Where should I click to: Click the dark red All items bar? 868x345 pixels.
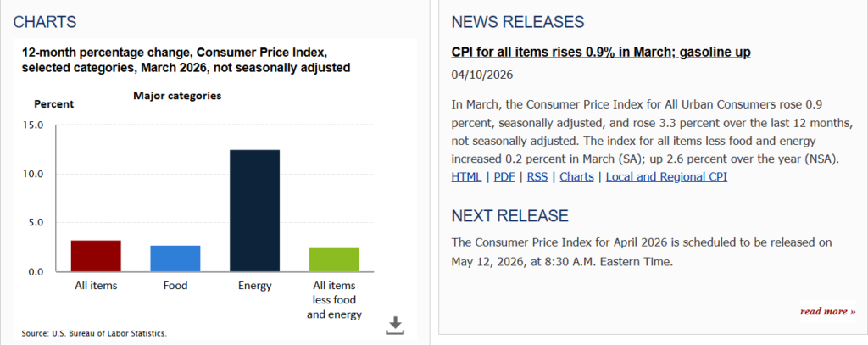(96, 256)
